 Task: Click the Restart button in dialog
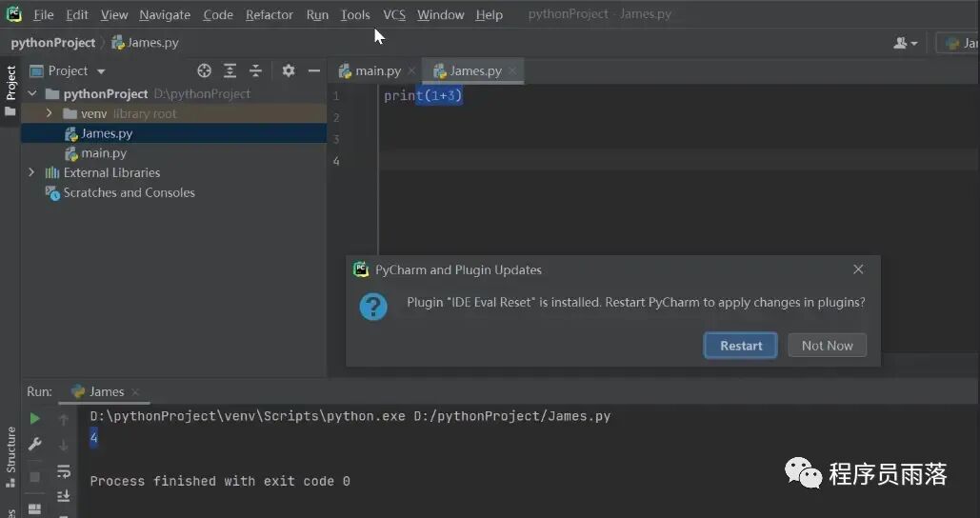[741, 346]
